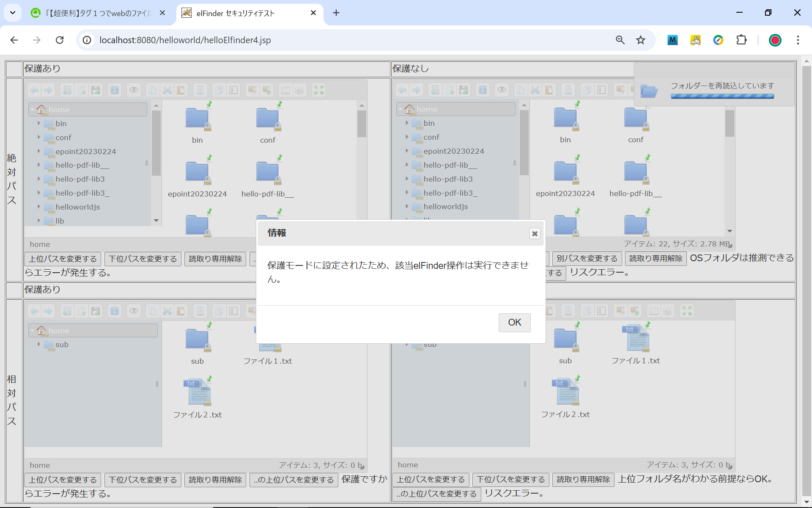The width and height of the screenshot is (812, 508).
Task: Expand helloworldjs folder in top-right tree
Action: pos(407,206)
